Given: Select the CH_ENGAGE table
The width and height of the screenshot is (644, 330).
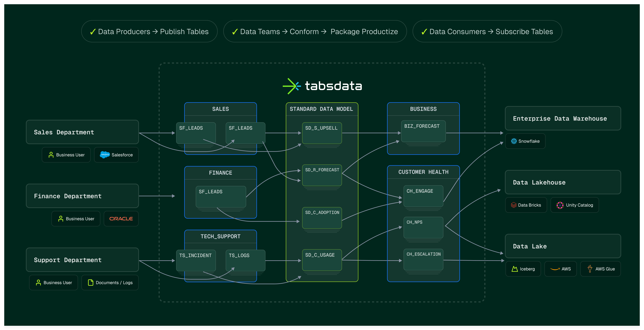Looking at the screenshot, I should click(x=423, y=196).
